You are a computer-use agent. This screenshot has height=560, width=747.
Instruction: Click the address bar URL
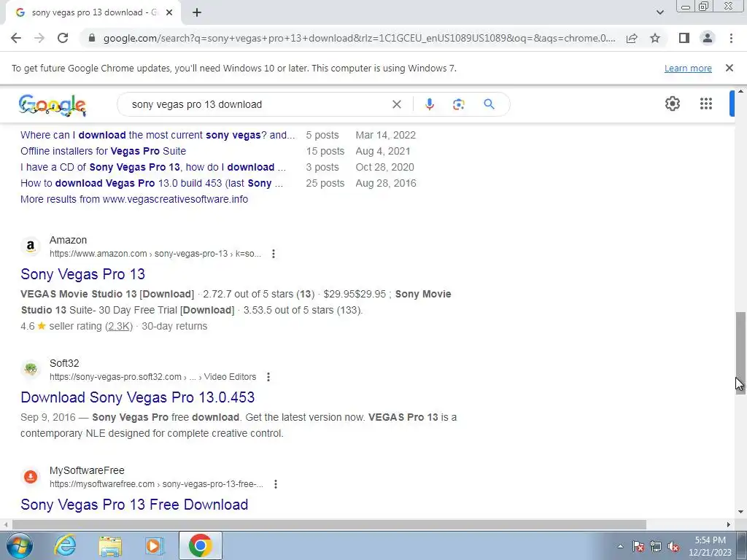359,38
